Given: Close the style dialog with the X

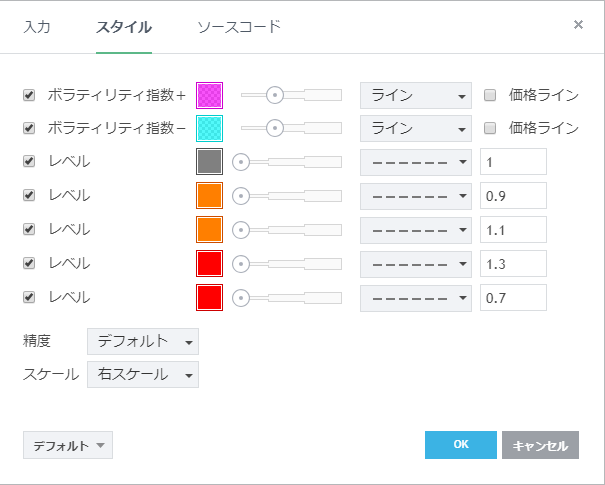Looking at the screenshot, I should [x=578, y=25].
